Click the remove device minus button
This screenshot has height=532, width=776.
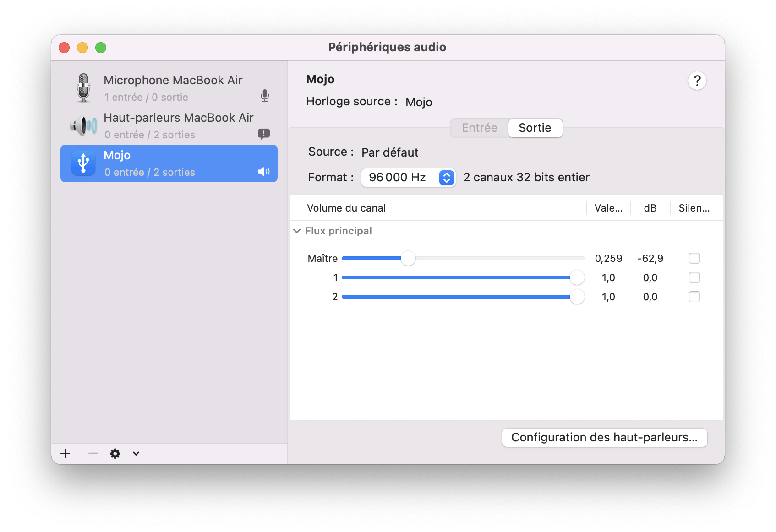(x=93, y=454)
